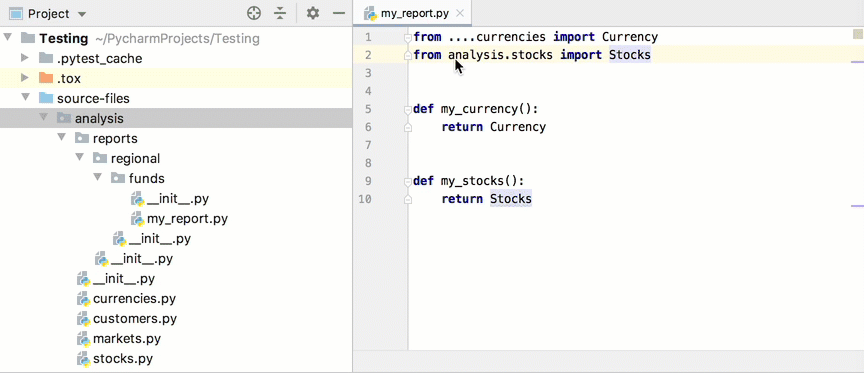Click fold end marker at line 10
This screenshot has width=864, height=373.
[408, 199]
